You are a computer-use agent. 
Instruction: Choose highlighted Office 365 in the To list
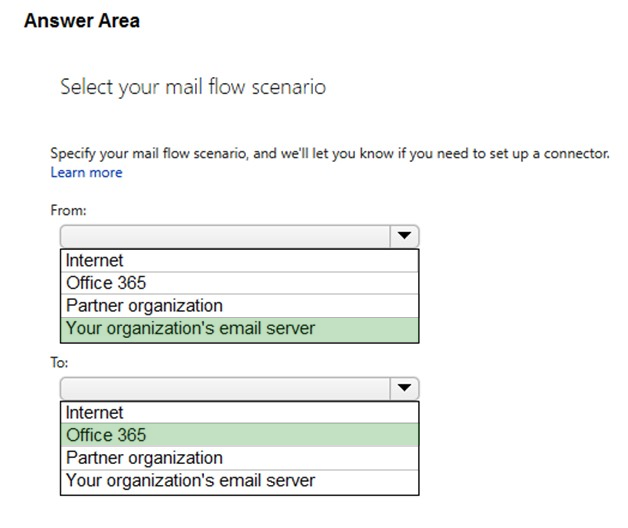tap(240, 435)
